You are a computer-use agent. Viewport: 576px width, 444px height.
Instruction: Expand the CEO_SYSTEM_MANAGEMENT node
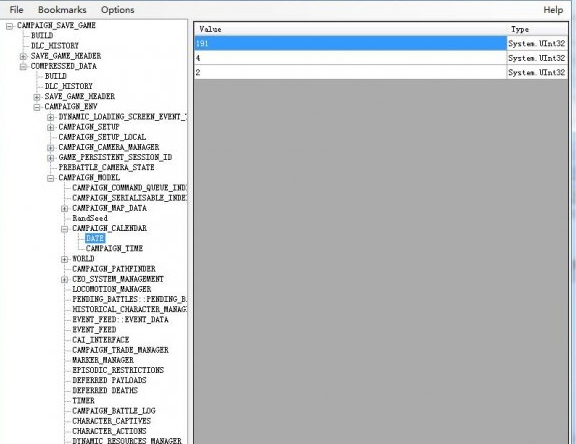(x=65, y=279)
